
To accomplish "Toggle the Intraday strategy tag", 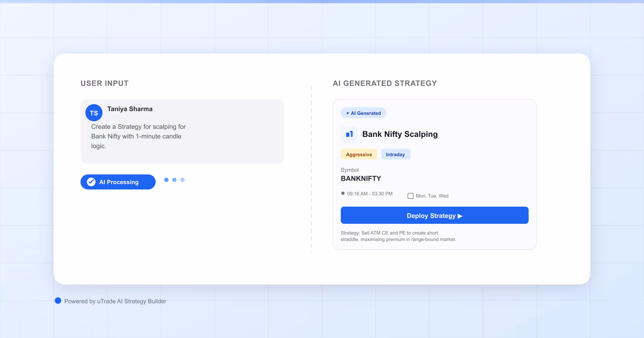I will [396, 154].
